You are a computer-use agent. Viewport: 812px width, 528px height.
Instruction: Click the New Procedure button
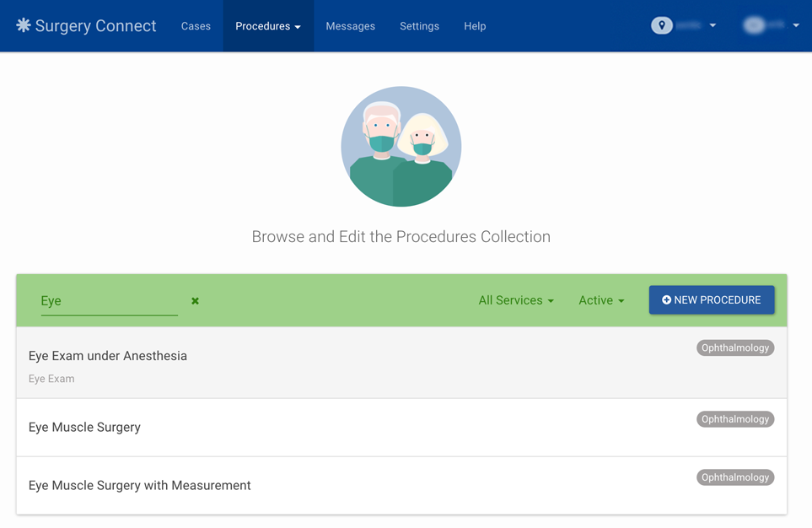711,299
